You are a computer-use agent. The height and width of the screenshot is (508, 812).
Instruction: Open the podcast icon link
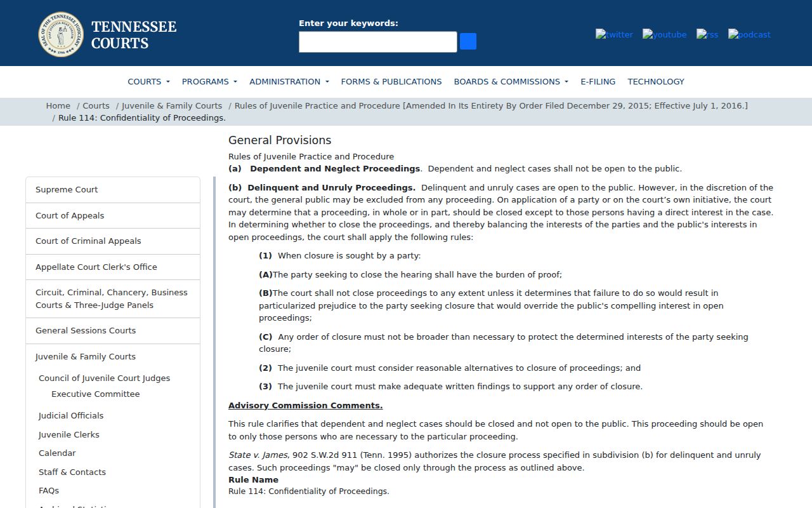(x=749, y=34)
